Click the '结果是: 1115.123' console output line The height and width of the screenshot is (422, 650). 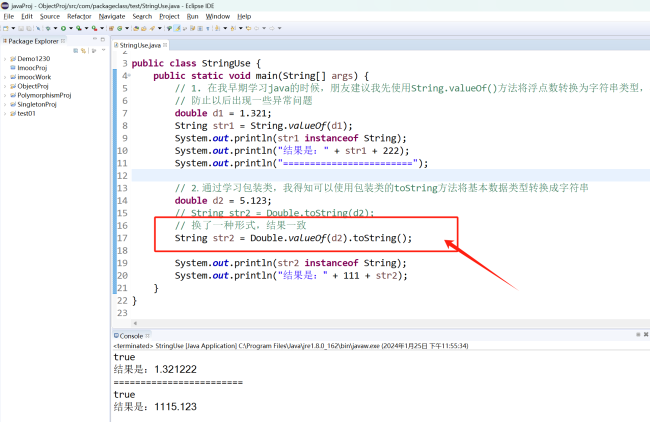155,407
